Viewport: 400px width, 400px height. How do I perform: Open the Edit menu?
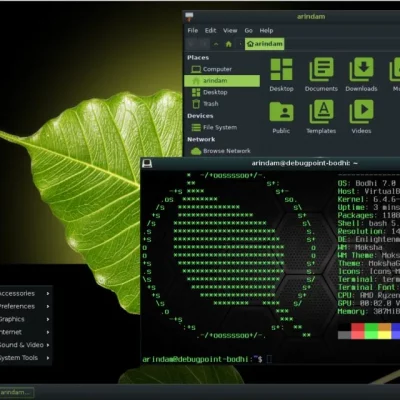point(210,30)
